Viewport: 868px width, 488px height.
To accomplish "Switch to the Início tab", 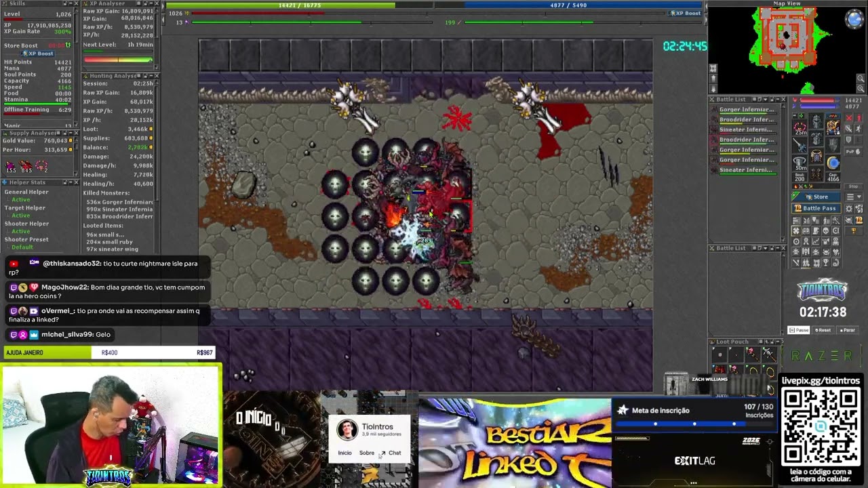I will (x=344, y=453).
